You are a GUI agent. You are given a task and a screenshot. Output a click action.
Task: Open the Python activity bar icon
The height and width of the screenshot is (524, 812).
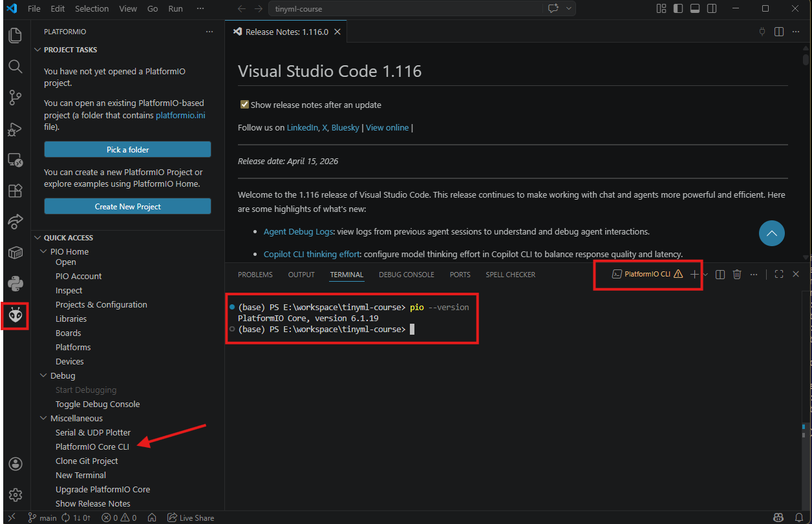[x=16, y=284]
